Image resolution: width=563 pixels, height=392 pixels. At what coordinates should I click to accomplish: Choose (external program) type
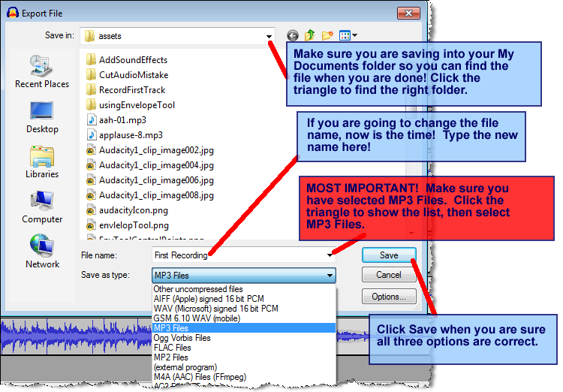244,367
